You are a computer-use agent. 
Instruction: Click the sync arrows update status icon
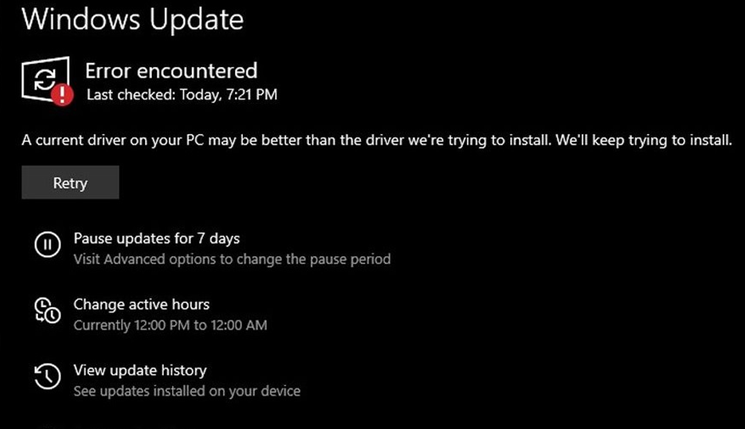45,79
